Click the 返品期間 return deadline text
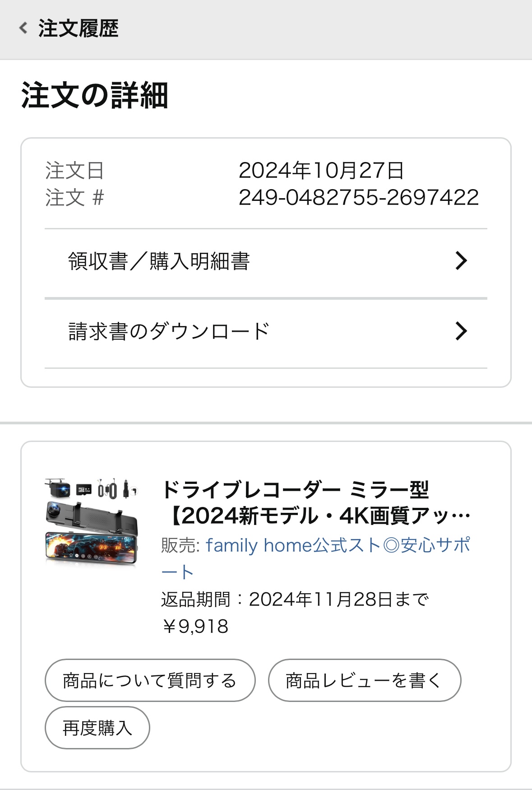This screenshot has height=790, width=532. [x=295, y=599]
